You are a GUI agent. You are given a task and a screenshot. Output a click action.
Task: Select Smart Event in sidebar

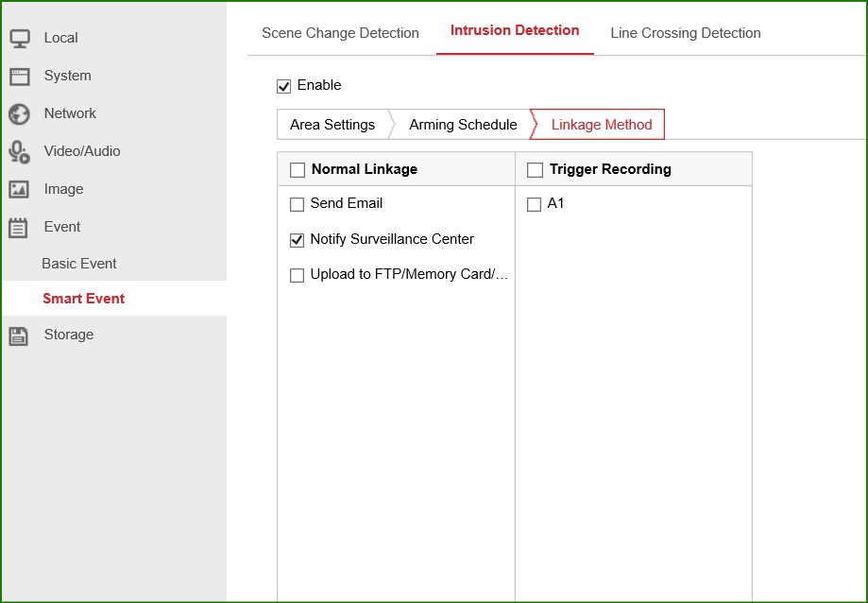[84, 299]
